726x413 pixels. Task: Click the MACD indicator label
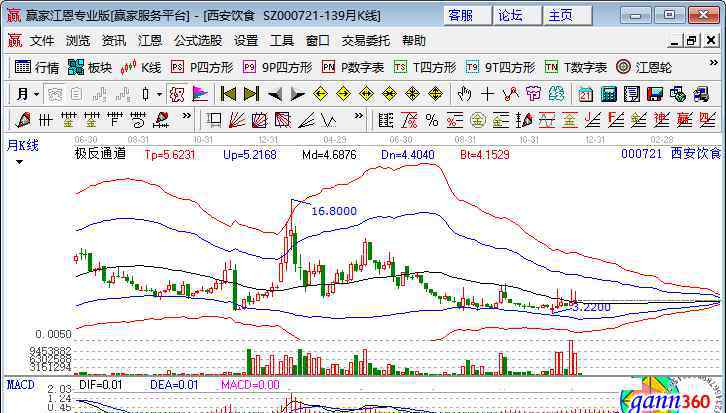(20, 385)
